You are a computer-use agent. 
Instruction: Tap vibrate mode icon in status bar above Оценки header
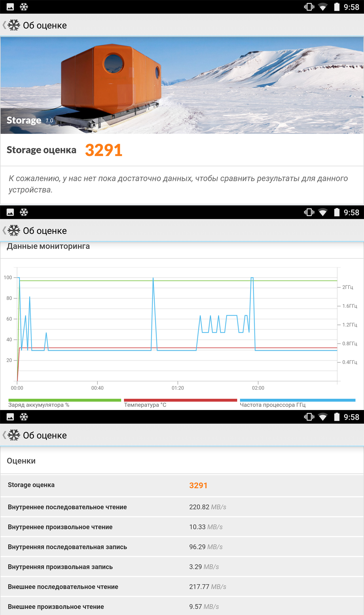(x=309, y=417)
